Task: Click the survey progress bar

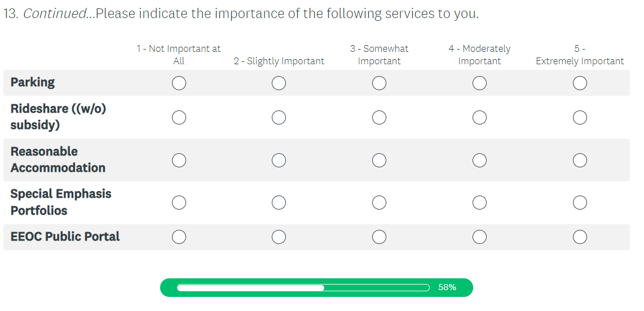Action: point(303,288)
